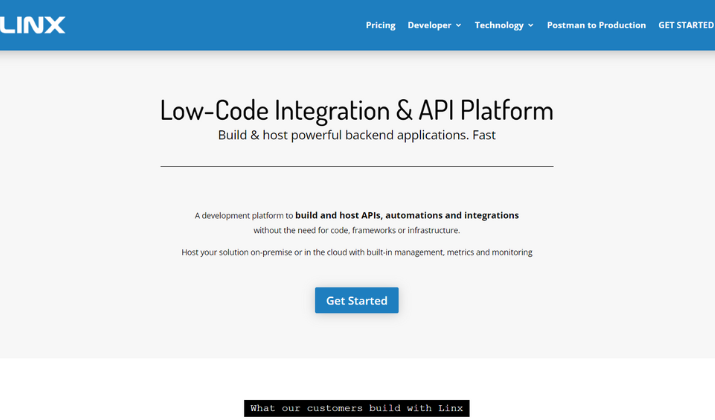Go to Postman to Production page
The image size is (715, 420).
[596, 25]
